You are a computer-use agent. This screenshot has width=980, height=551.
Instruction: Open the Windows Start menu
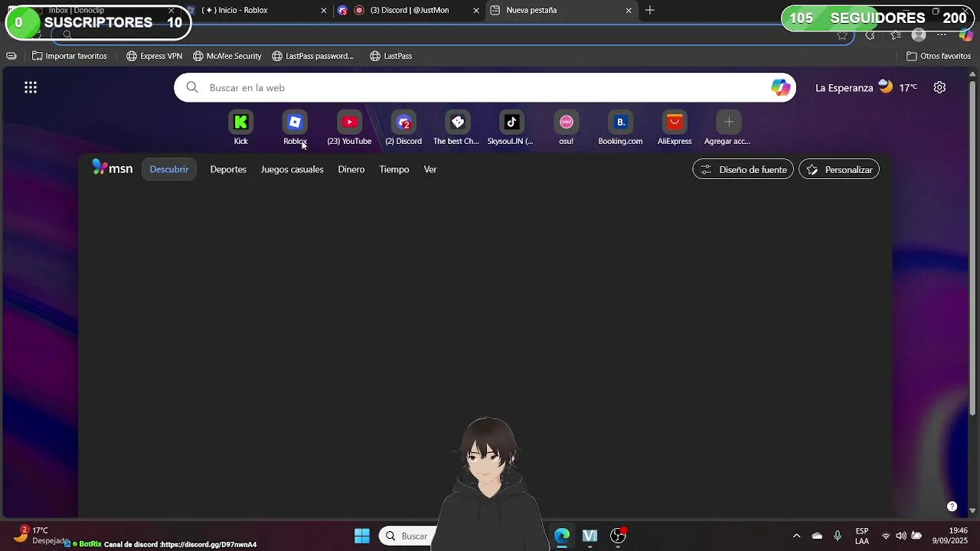pyautogui.click(x=362, y=536)
